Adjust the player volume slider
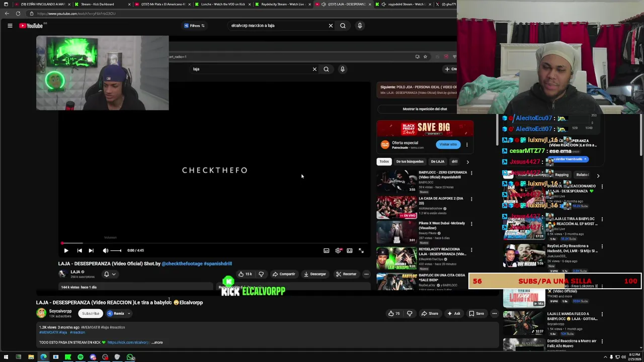Screen dimensions: 644x362 (116, 250)
